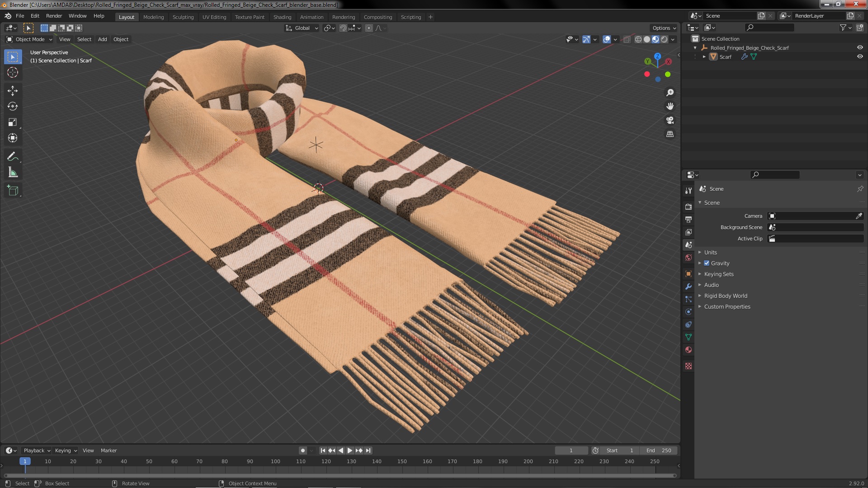Toggle orthographic grid view icon
This screenshot has height=488, width=868.
click(670, 134)
